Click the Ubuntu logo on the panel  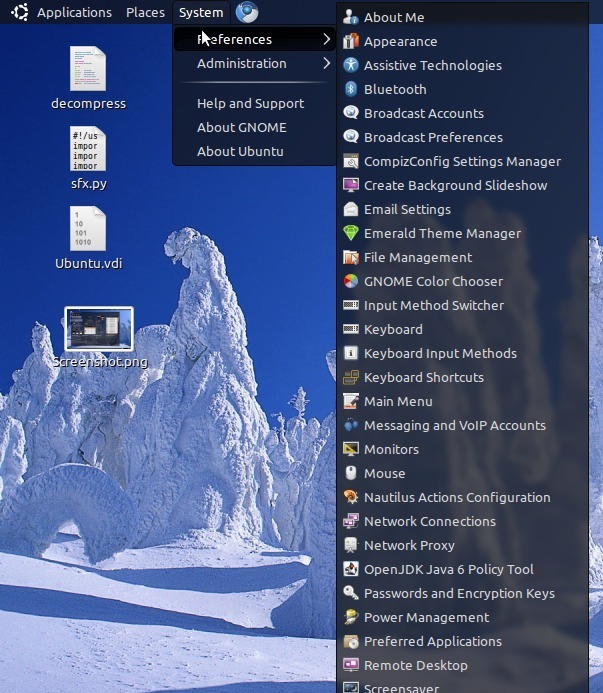[20, 12]
